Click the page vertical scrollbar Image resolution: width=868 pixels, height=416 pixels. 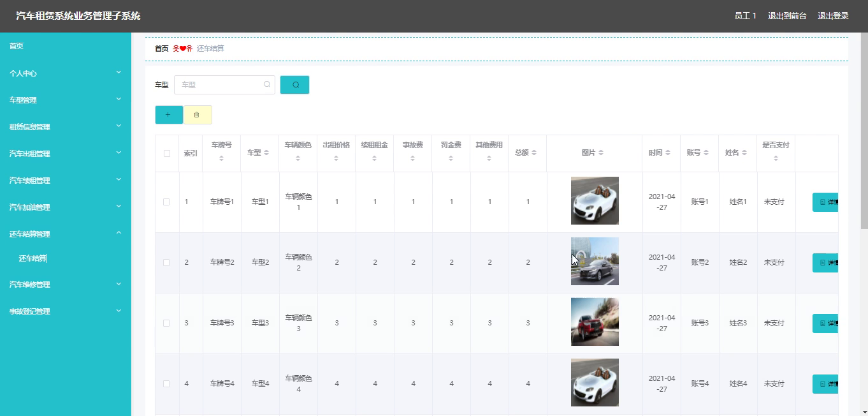point(864,131)
